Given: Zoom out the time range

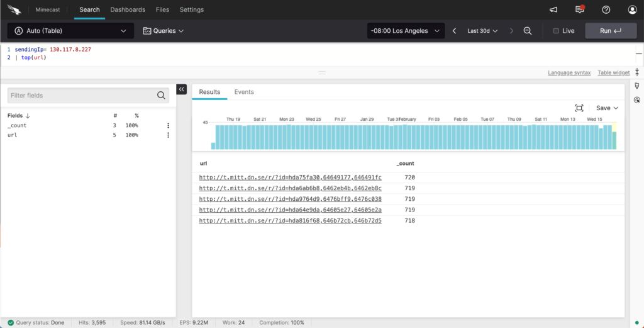Looking at the screenshot, I should [528, 31].
